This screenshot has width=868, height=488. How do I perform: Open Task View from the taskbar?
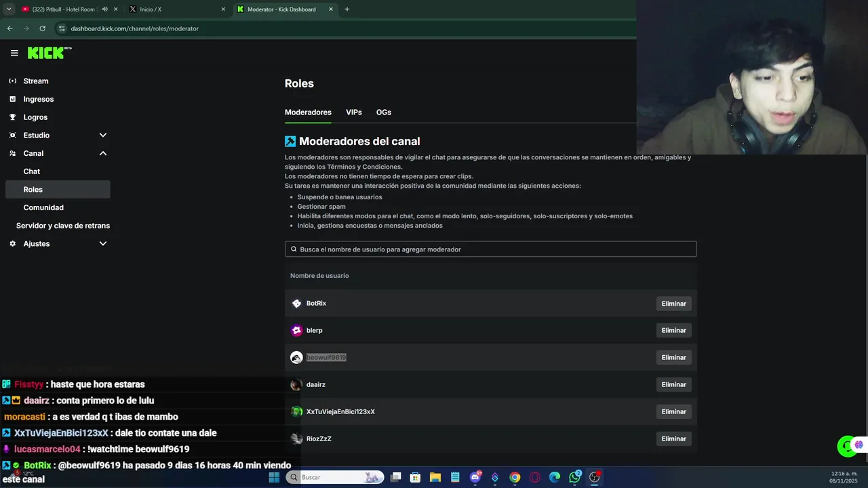(396, 477)
